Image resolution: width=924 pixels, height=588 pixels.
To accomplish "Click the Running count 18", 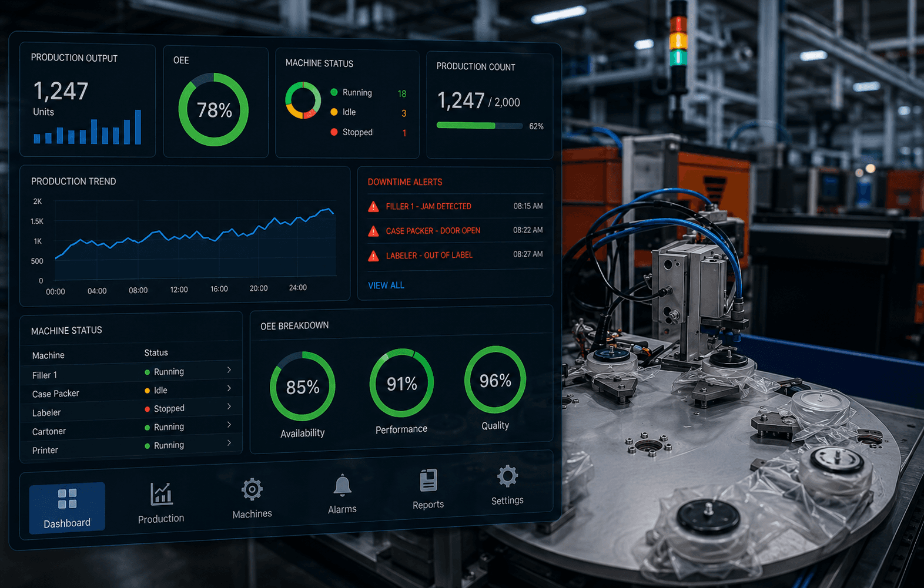I will click(402, 94).
